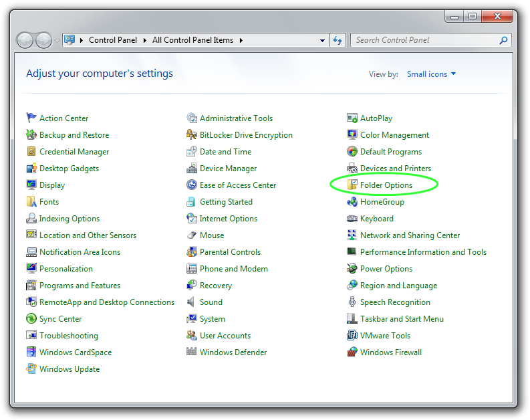Click the Fonts folder icon

[x=31, y=201]
